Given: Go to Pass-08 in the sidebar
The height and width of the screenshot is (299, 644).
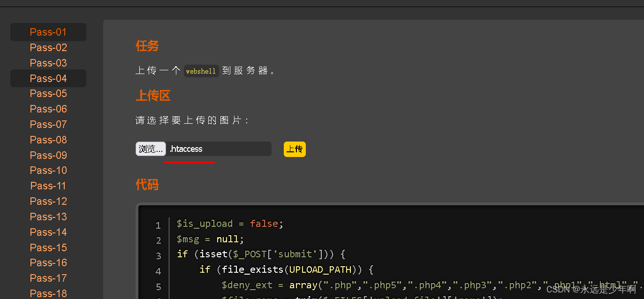Looking at the screenshot, I should [x=48, y=140].
